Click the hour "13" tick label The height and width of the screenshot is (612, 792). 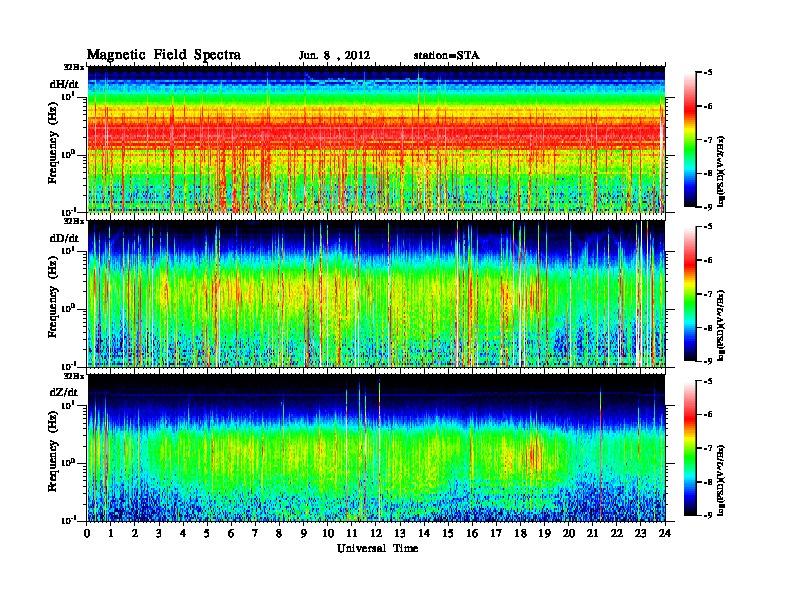(x=400, y=533)
